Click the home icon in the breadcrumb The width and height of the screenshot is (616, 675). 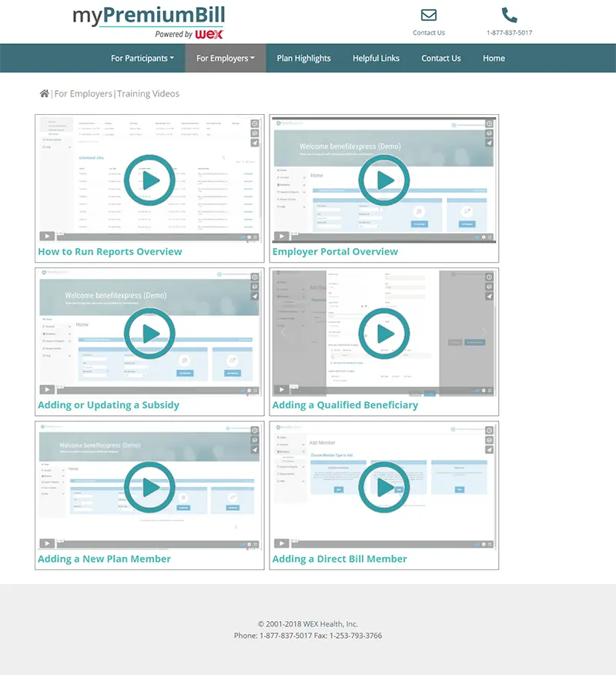44,94
